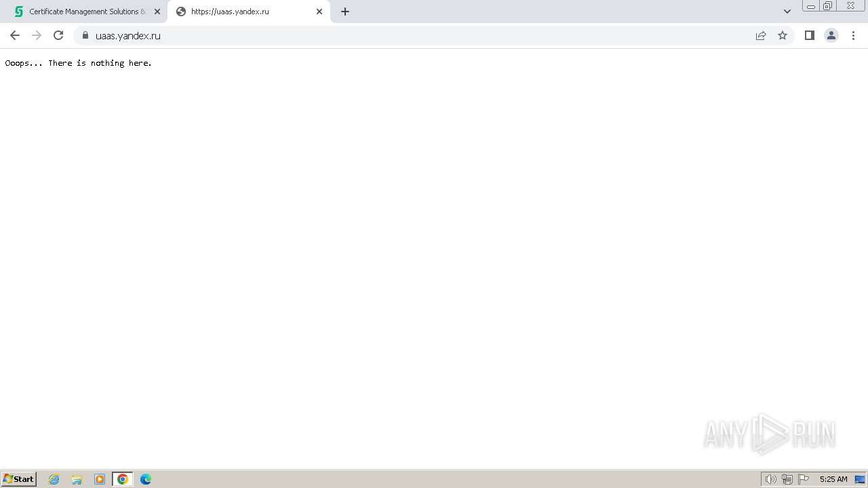Select Google Chrome in the taskbar
The width and height of the screenshot is (868, 488).
123,479
